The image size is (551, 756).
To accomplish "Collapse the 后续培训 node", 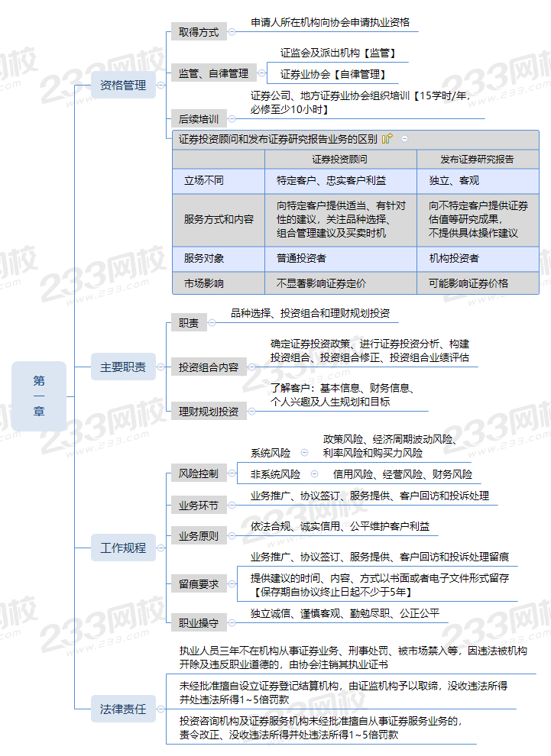I will coord(232,118).
